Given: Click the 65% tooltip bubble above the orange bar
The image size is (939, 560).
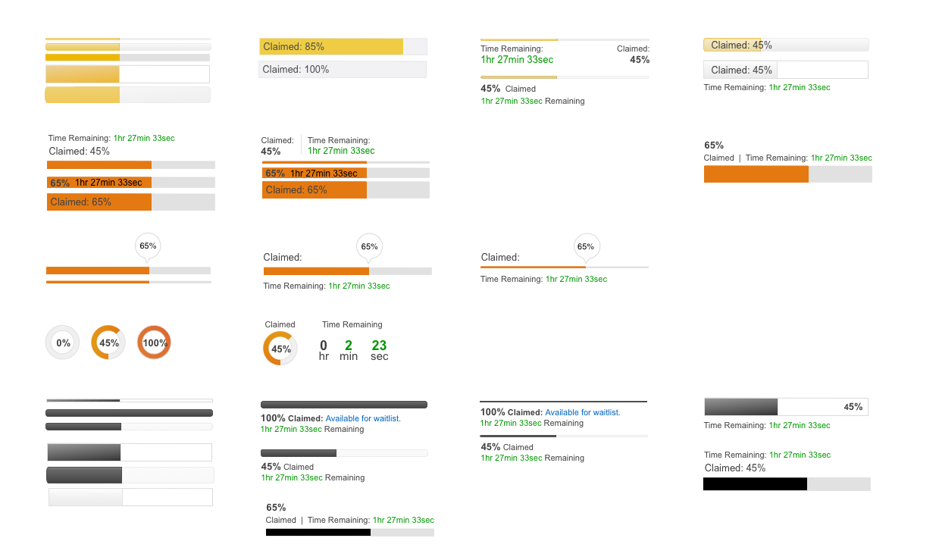Looking at the screenshot, I should pos(148,246).
